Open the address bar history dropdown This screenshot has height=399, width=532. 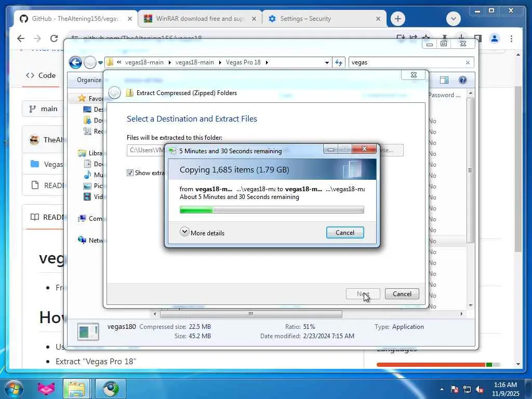pos(327,62)
